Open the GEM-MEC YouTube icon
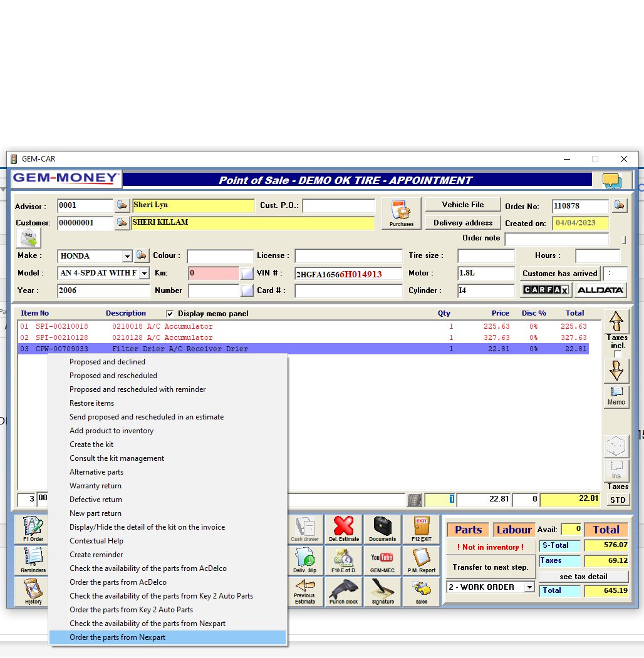 (x=383, y=560)
